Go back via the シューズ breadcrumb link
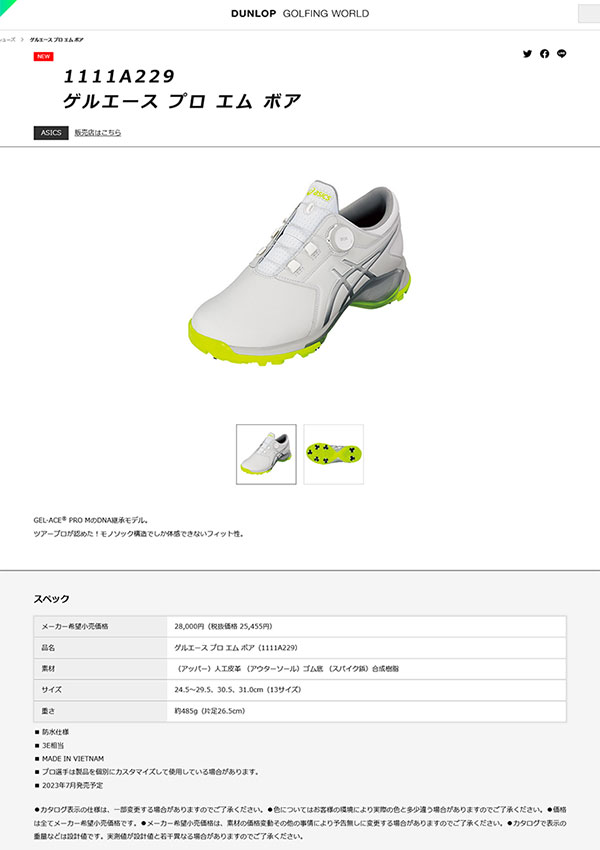 8,40
